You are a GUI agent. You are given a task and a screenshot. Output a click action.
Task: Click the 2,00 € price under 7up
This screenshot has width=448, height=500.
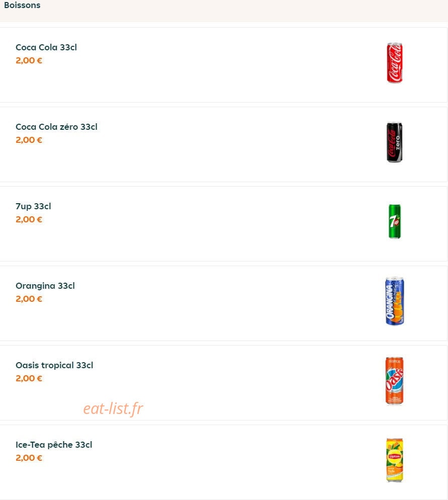[29, 219]
